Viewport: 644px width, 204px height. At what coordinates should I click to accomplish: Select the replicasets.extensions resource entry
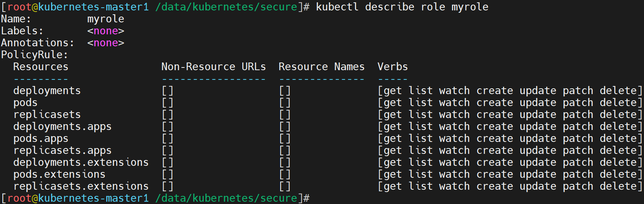pyautogui.click(x=81, y=186)
